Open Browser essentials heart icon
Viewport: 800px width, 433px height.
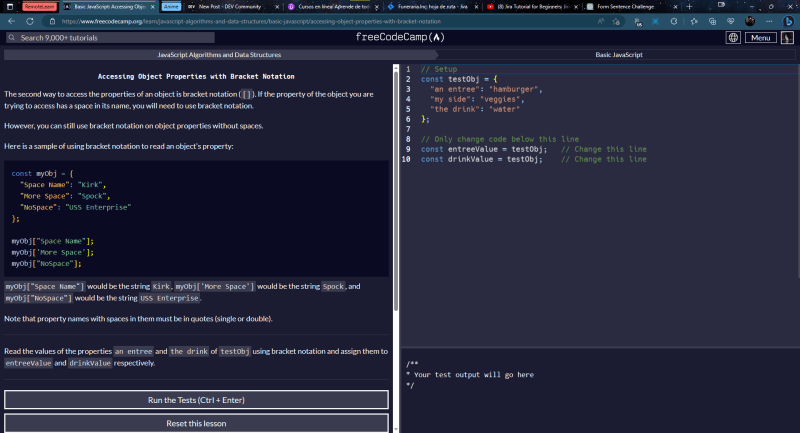(x=731, y=21)
